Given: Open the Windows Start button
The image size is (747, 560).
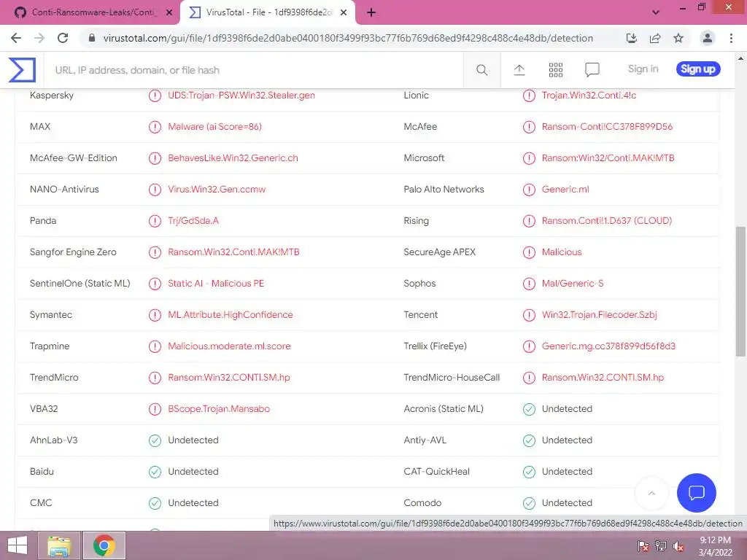Looking at the screenshot, I should point(18,545).
